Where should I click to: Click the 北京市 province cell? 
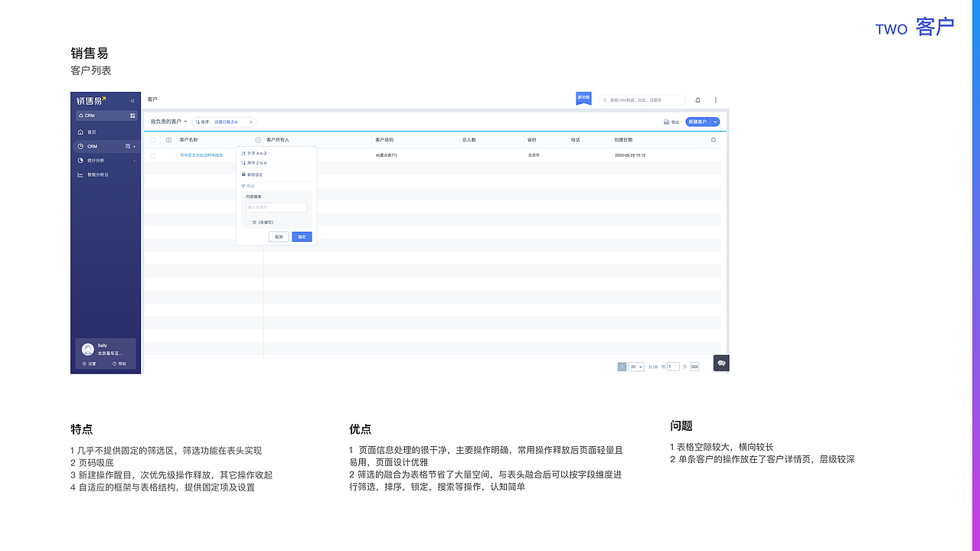[x=534, y=155]
